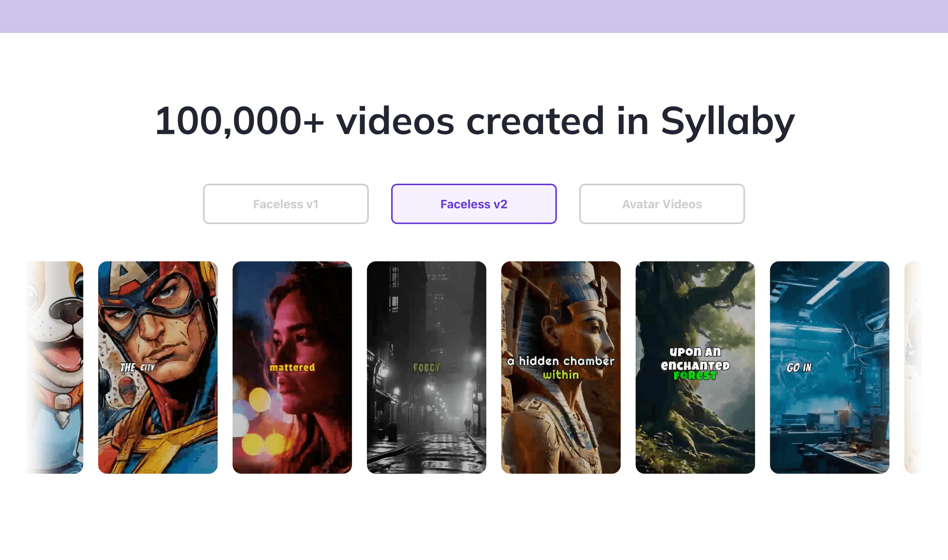
Task: Play the 'upon an enchanted forest' video
Action: 695,367
